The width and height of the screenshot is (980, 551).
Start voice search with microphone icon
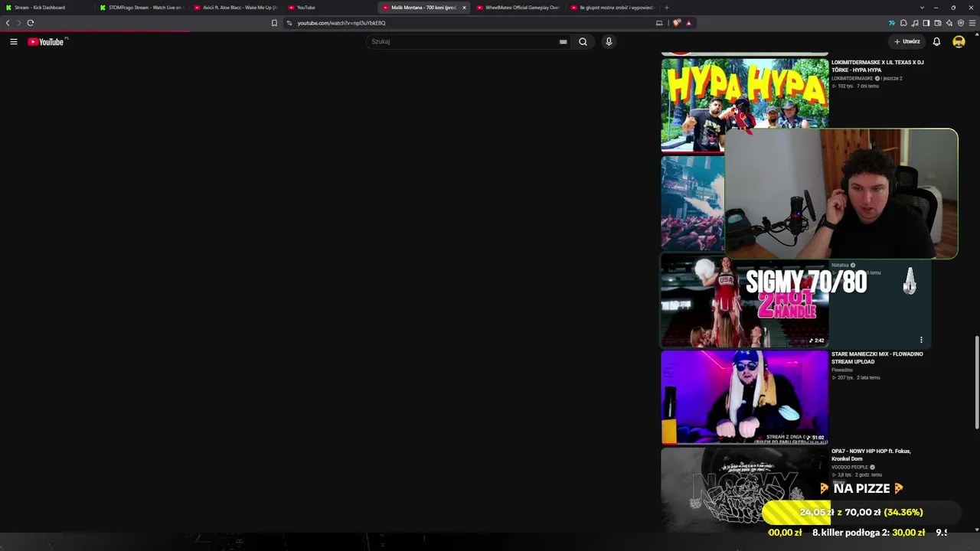609,41
